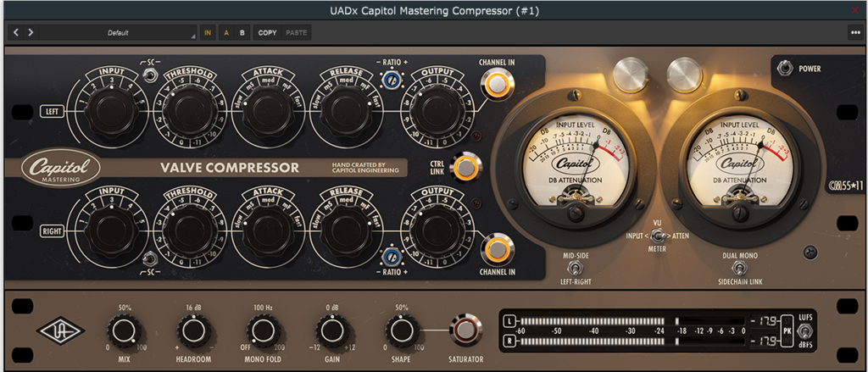Click the right channel RATIO selector
This screenshot has width=868, height=372.
point(392,256)
